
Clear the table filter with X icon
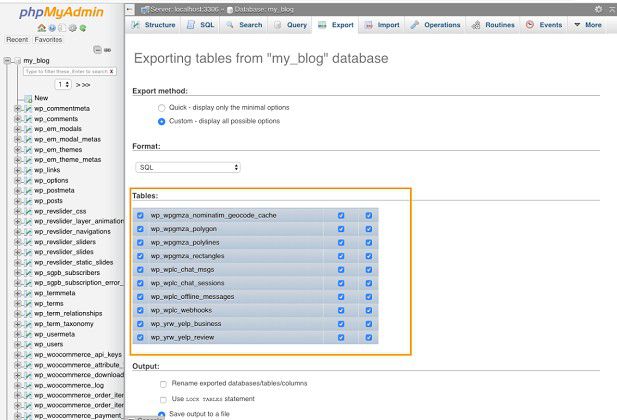pos(111,72)
